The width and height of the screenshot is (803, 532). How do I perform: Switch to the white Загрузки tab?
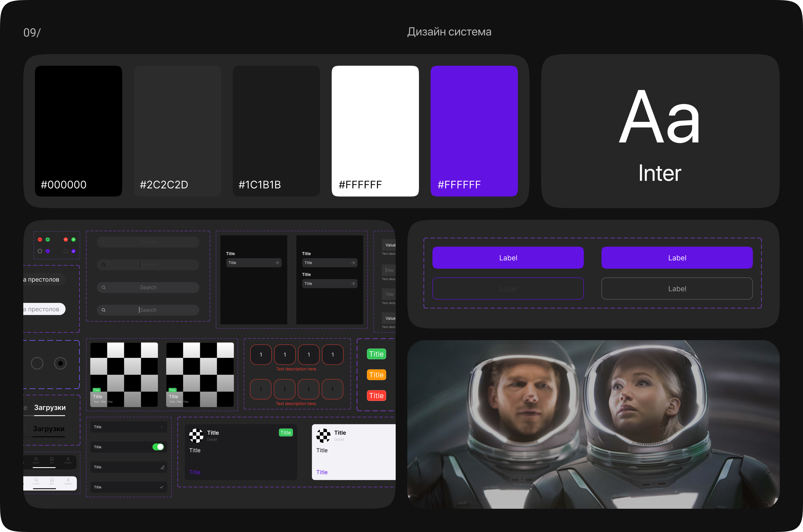(49, 408)
